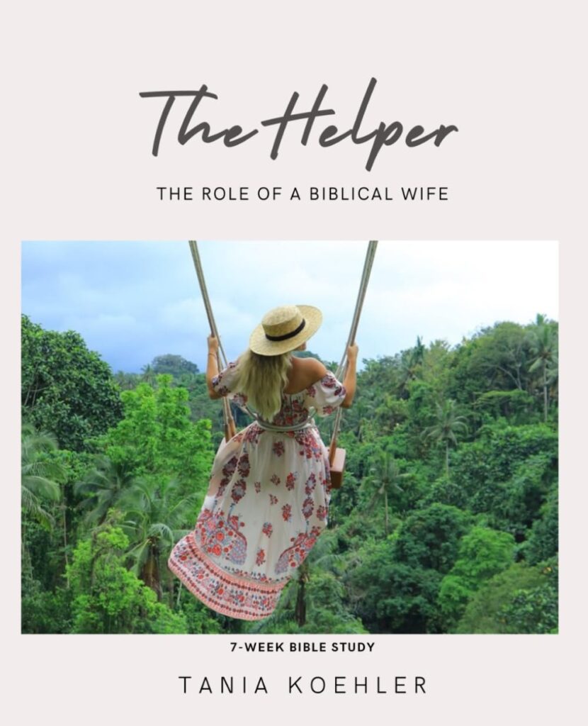
Task: Click the wooden swing seat
Action: pos(338,468)
